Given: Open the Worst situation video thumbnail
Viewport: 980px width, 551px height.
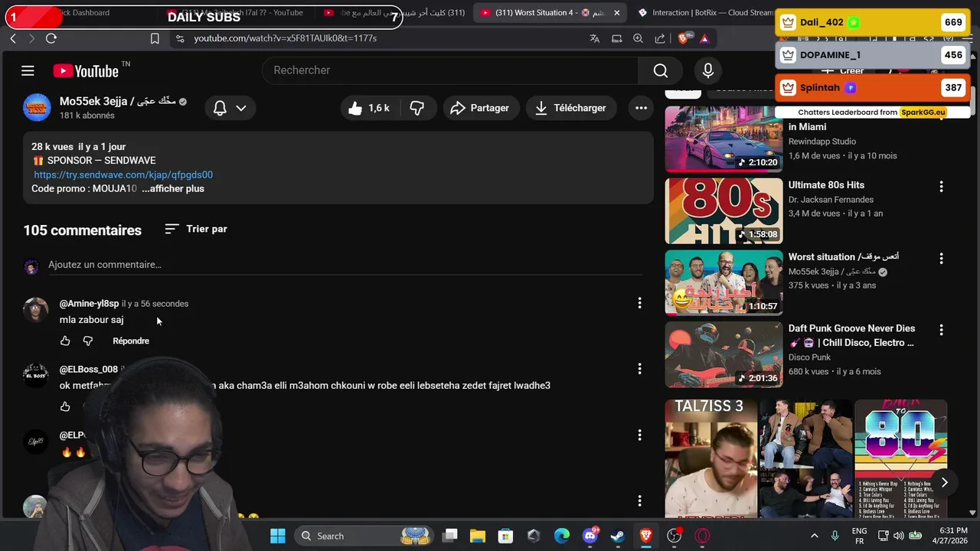Looking at the screenshot, I should tap(724, 282).
